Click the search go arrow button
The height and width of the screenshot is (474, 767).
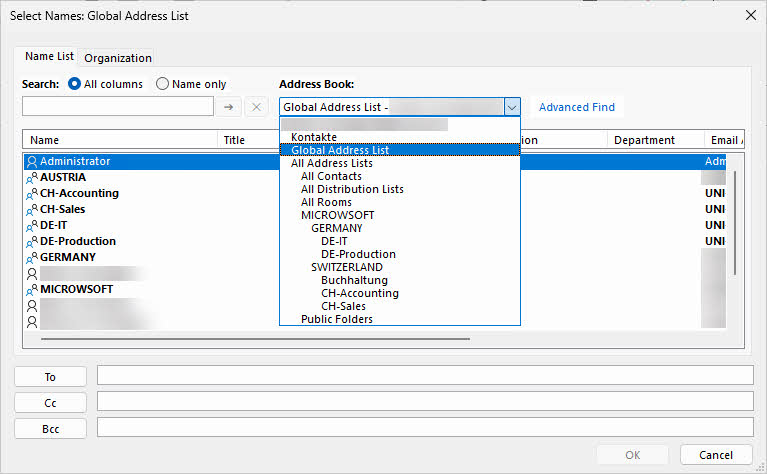228,107
